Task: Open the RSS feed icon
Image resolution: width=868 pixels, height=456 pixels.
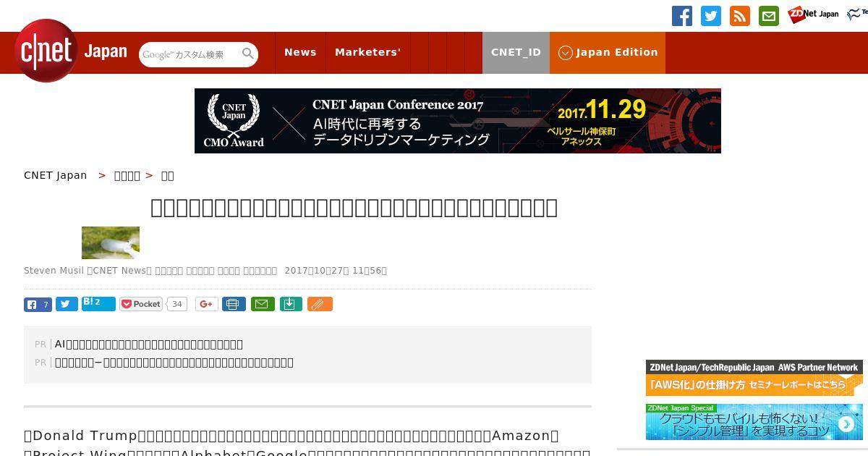Action: [740, 16]
